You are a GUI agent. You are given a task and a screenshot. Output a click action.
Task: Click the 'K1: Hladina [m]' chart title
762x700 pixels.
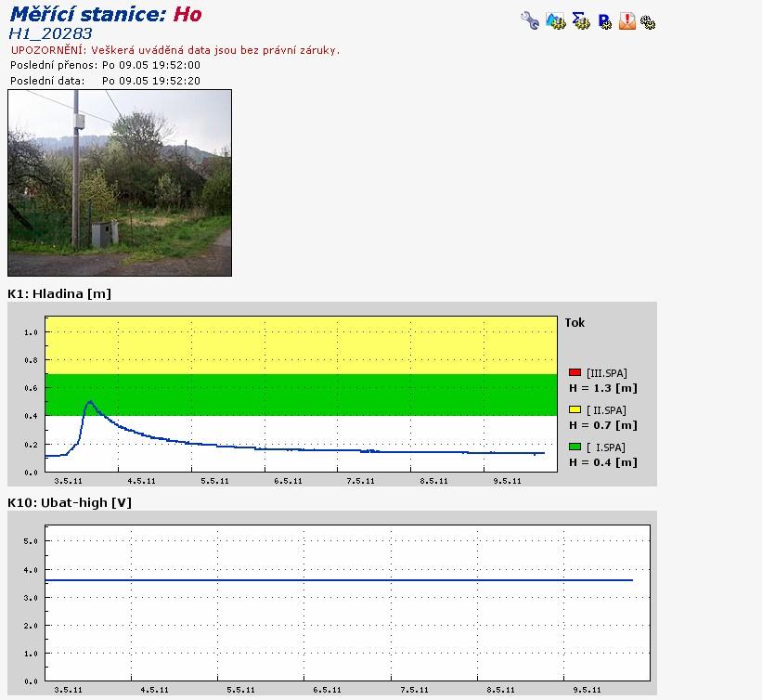59,293
